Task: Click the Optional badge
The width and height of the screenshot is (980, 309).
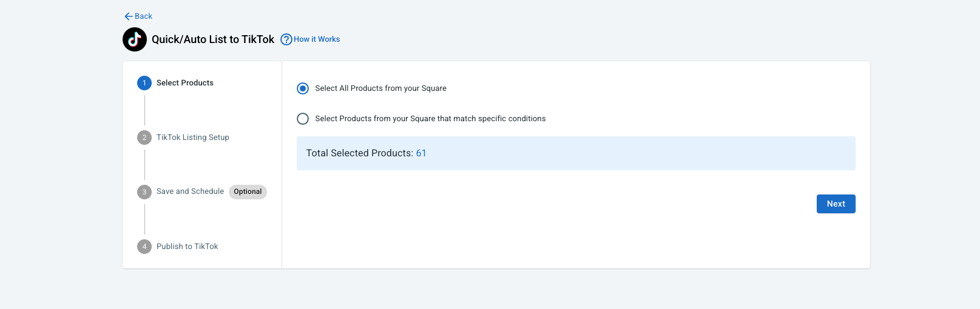Action: click(248, 192)
